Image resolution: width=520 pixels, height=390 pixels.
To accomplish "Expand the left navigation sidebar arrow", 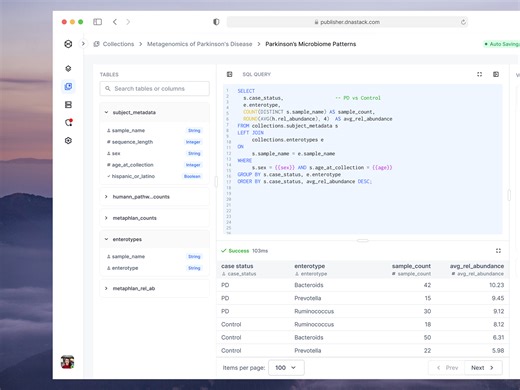I will pos(83,44).
